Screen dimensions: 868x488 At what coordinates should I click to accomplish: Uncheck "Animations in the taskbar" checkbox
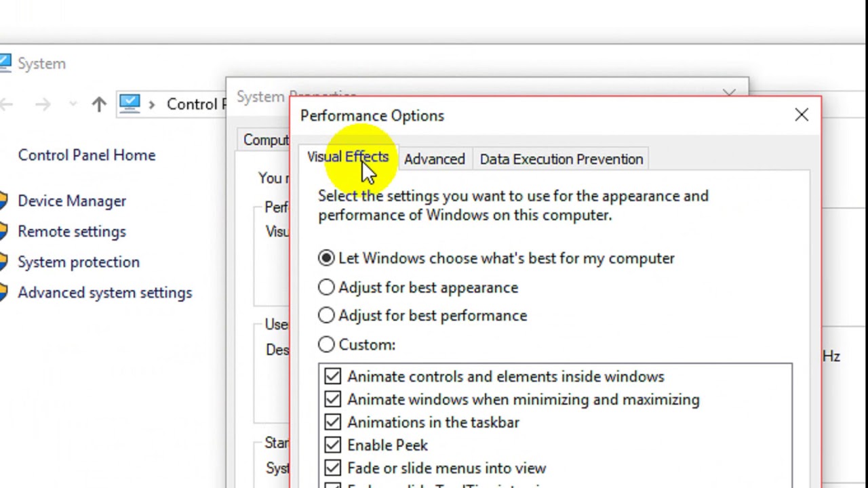[x=332, y=422]
